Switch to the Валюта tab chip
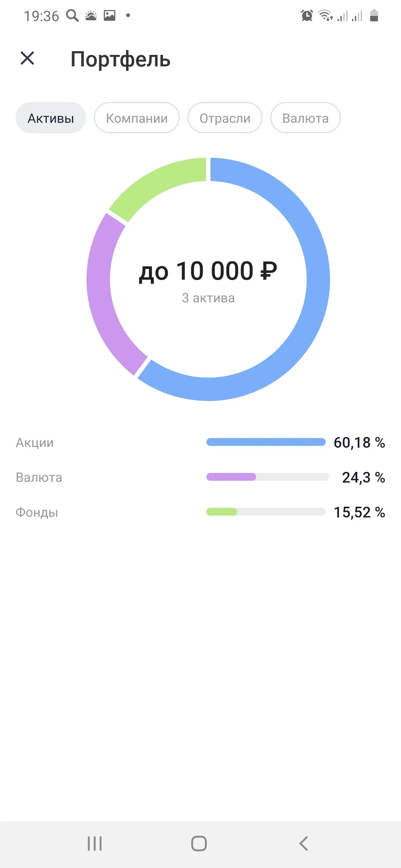 pos(306,118)
